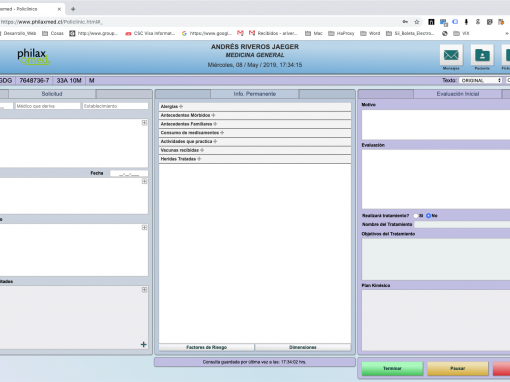Add an entry with the green plus icon
Image resolution: width=510 pixels, height=382 pixels.
pyautogui.click(x=144, y=344)
